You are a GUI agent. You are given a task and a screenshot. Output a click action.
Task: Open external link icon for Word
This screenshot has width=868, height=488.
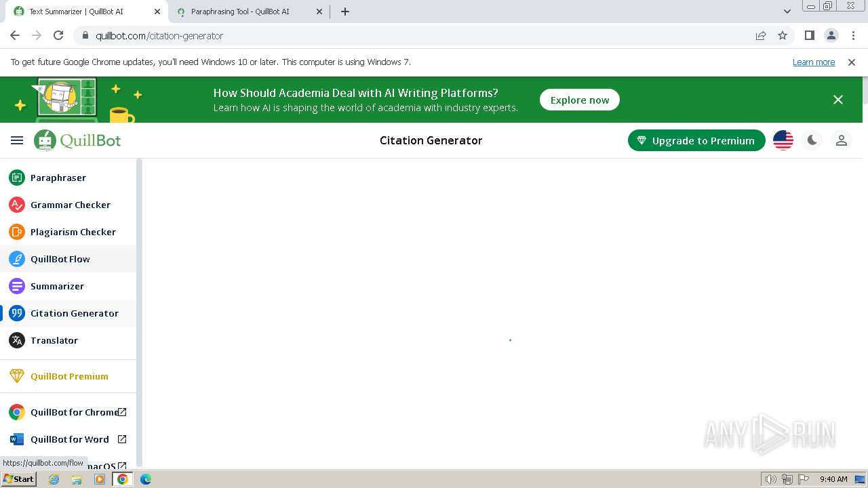tap(122, 439)
